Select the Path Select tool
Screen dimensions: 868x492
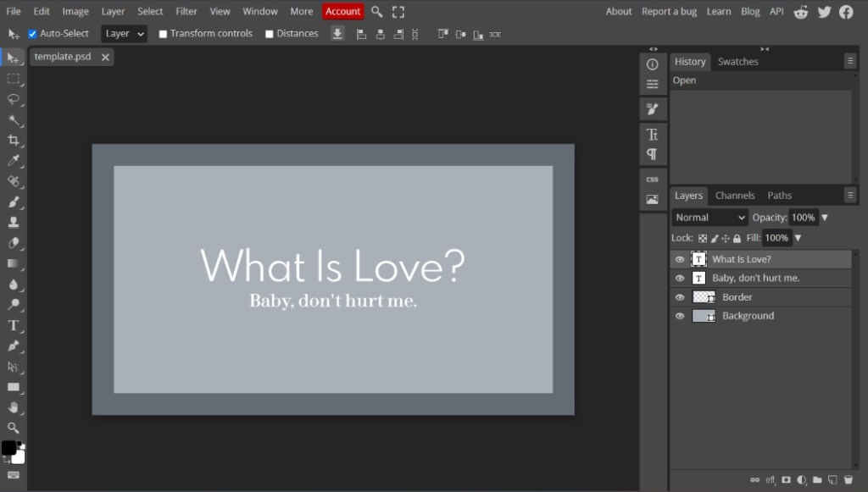click(13, 367)
